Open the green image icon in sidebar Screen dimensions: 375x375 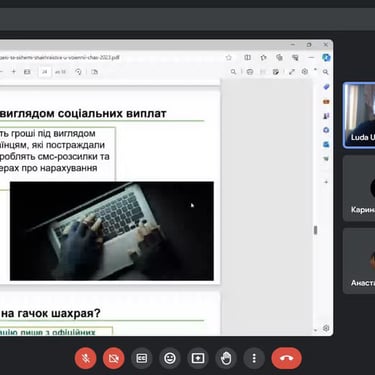pyautogui.click(x=326, y=159)
